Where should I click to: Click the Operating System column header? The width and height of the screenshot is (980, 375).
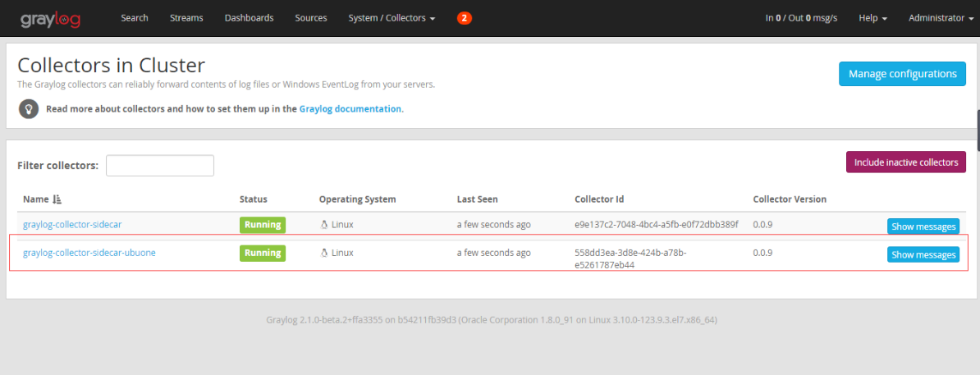click(x=358, y=199)
